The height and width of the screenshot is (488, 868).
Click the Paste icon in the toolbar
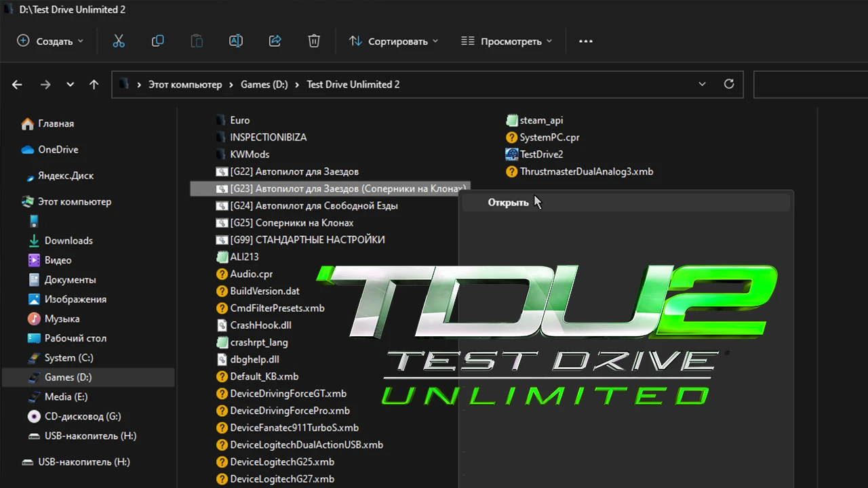click(197, 41)
